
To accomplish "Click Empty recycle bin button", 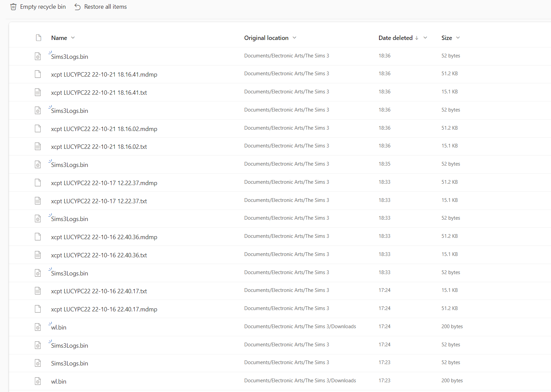I will tap(38, 7).
